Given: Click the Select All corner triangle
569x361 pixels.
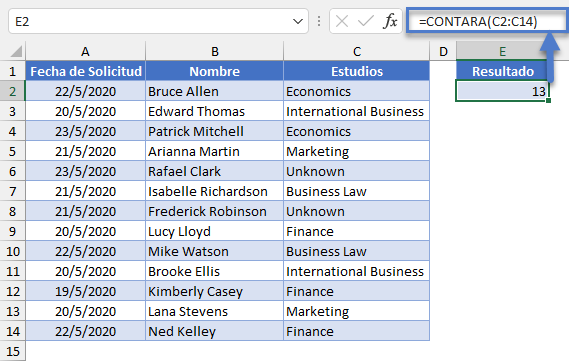Looking at the screenshot, I should 16,52.
